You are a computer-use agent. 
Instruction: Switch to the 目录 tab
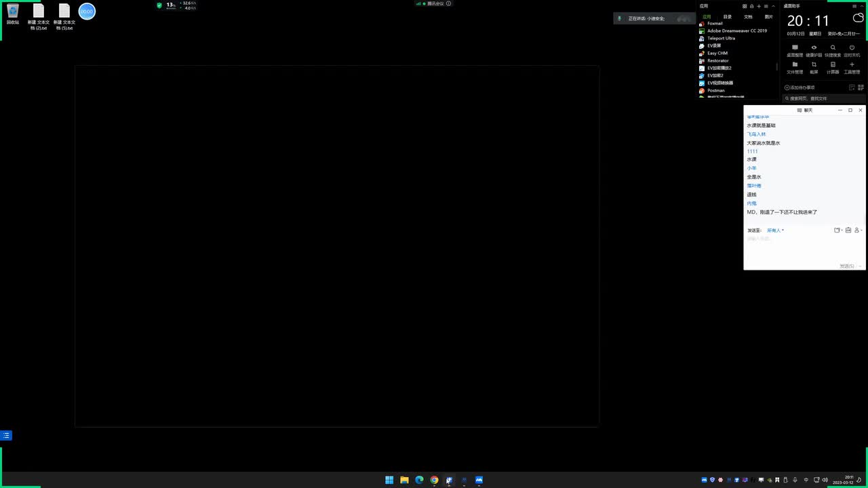728,16
